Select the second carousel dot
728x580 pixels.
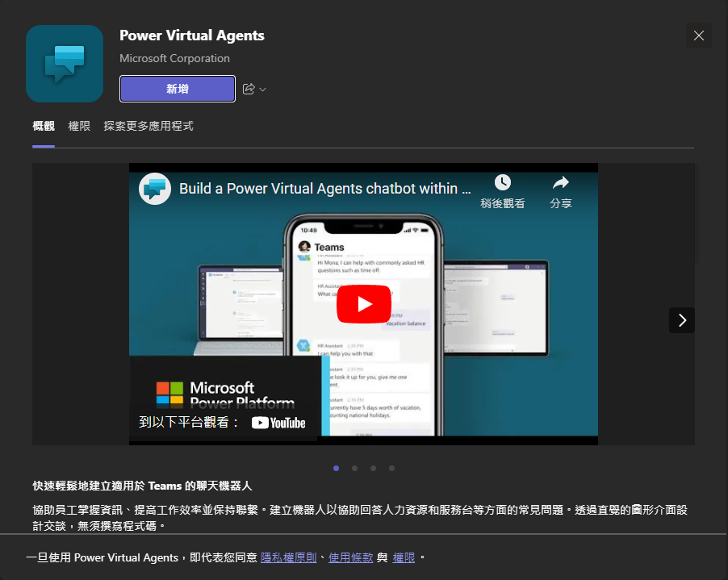click(354, 468)
